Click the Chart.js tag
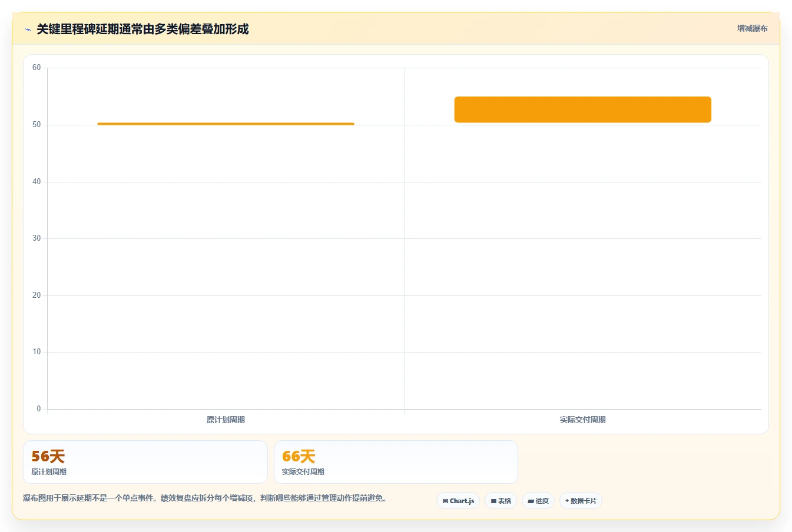The height and width of the screenshot is (532, 792). click(x=458, y=501)
